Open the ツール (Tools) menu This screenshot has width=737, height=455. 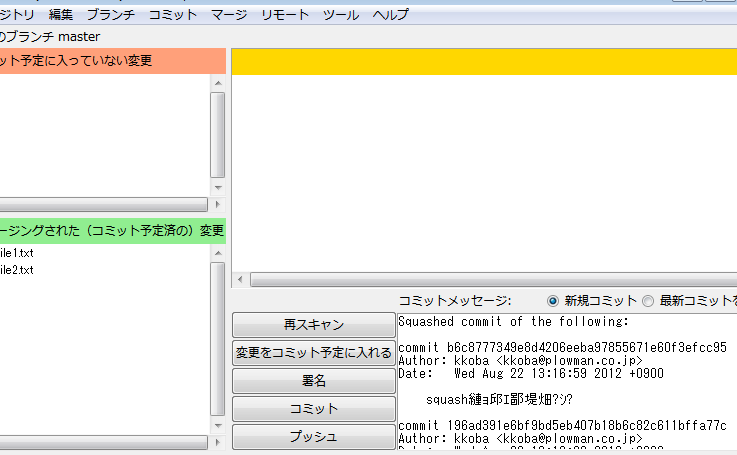click(x=341, y=15)
